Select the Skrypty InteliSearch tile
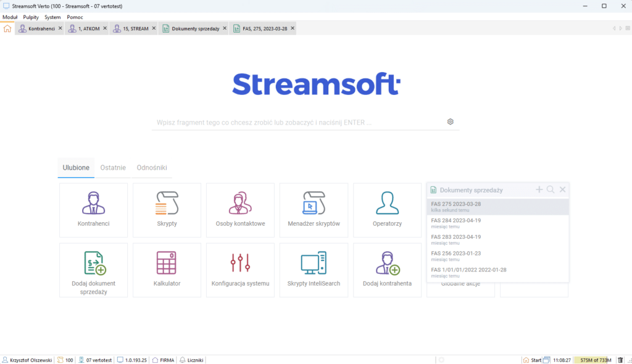 314,270
